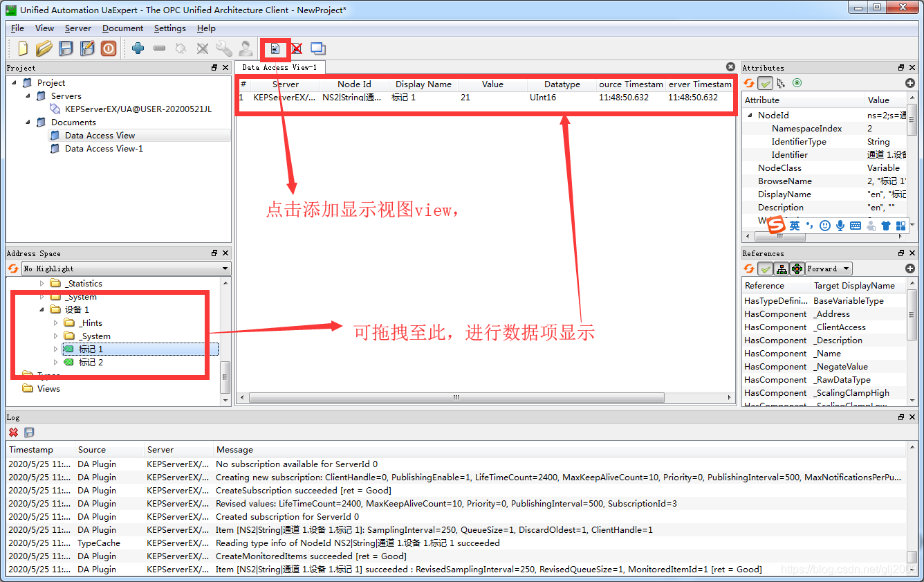The height and width of the screenshot is (582, 924).
Task: Click the red exit power icon
Action: [109, 48]
